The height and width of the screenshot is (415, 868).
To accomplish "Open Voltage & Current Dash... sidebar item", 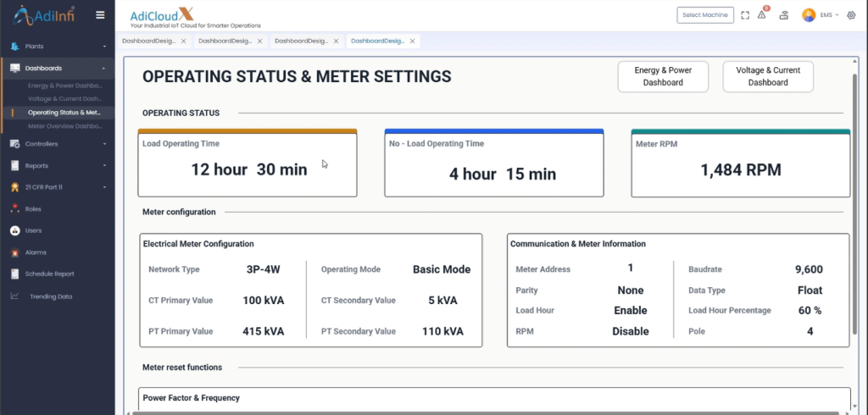I will 65,98.
